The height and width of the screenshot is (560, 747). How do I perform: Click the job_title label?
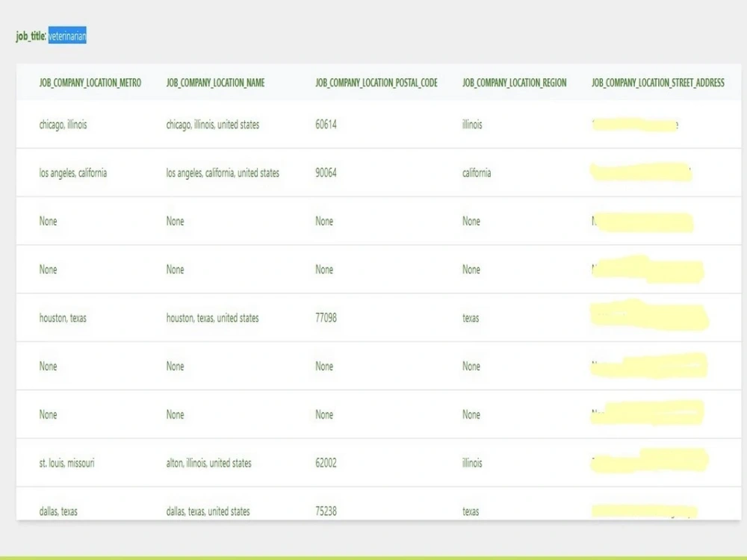[31, 36]
